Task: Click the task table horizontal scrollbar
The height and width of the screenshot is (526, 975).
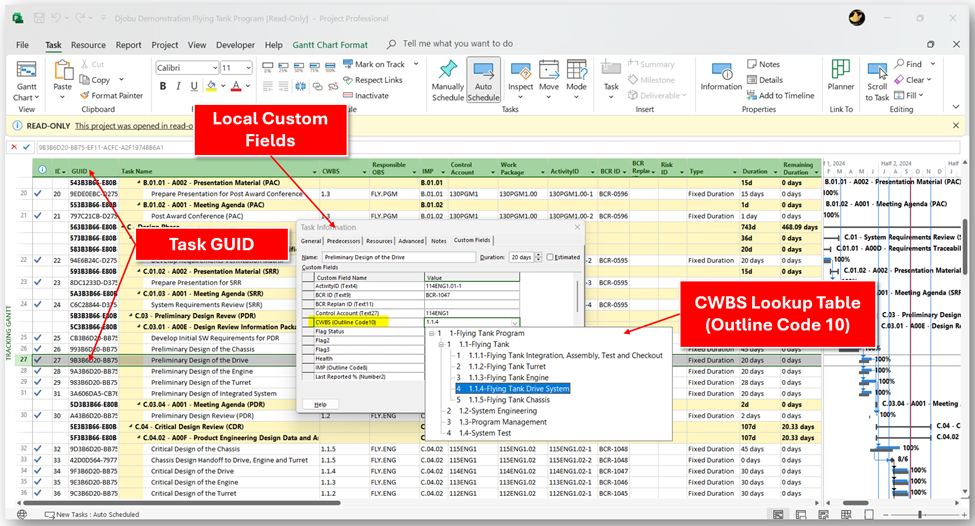Action: [x=180, y=502]
